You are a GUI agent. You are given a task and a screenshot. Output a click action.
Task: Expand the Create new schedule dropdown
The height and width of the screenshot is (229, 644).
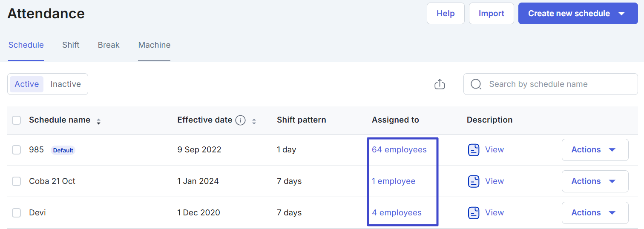621,14
